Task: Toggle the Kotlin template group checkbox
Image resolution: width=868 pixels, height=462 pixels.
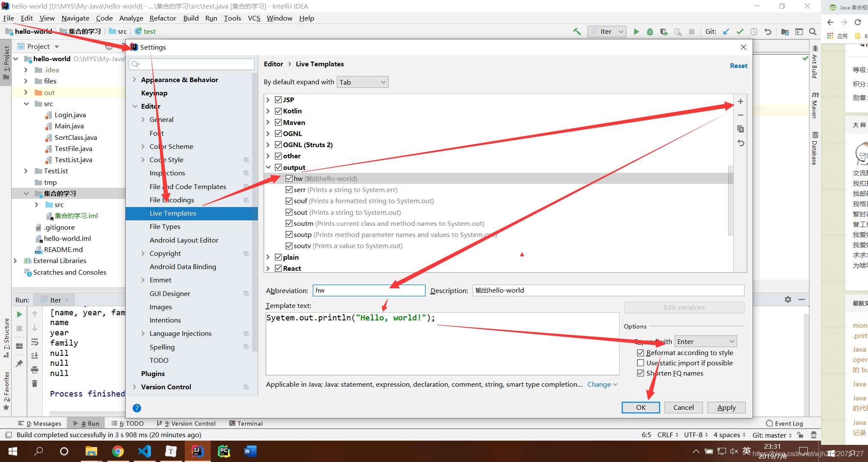Action: click(278, 111)
